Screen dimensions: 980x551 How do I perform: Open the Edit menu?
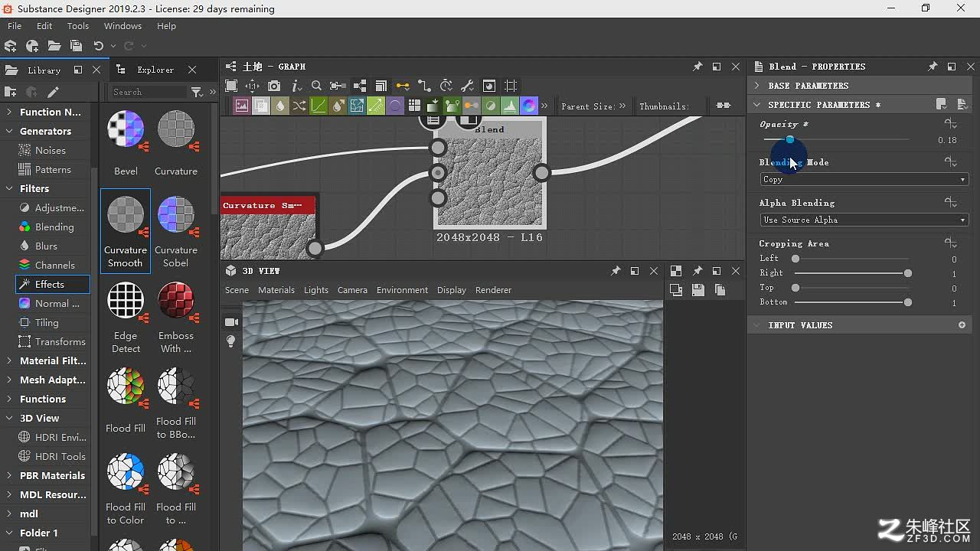coord(44,26)
